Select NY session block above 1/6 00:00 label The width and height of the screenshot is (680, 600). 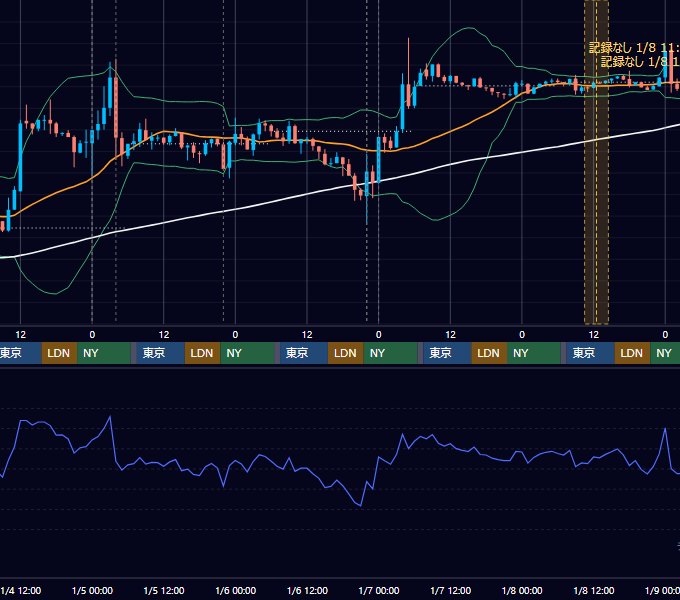click(247, 353)
